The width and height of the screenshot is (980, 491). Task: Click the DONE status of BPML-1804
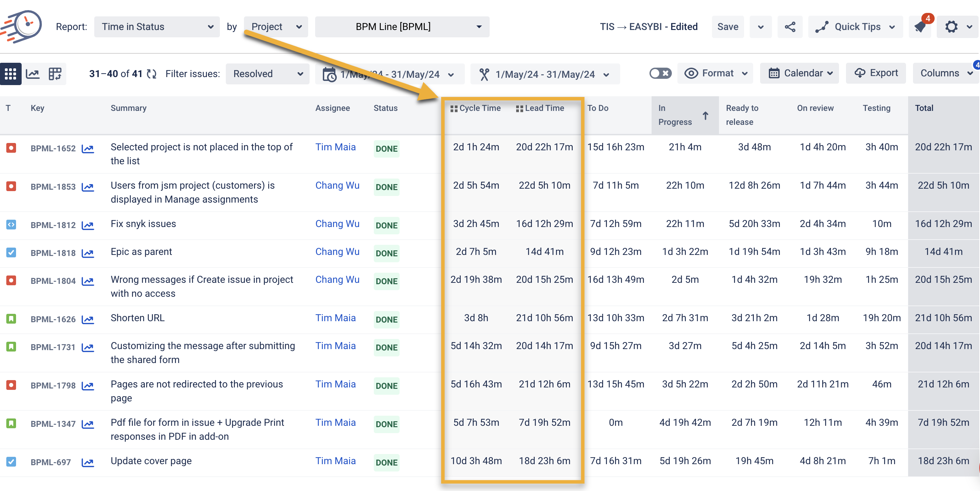pos(386,281)
